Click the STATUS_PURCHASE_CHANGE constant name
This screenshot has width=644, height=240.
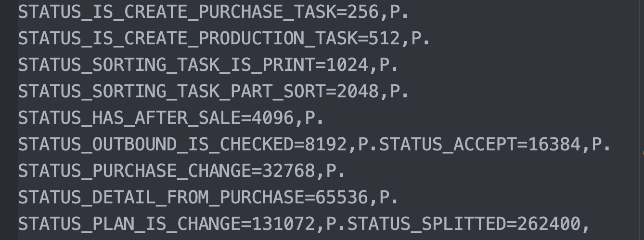135,171
